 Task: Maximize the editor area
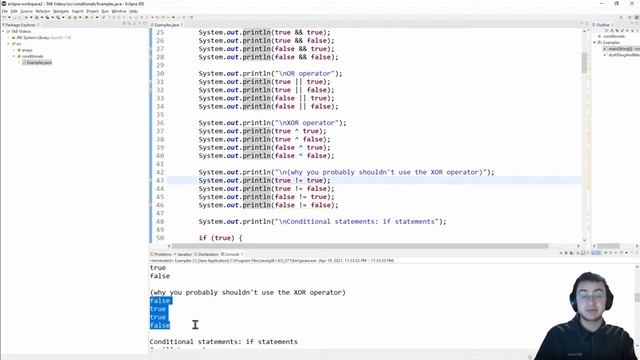(587, 24)
